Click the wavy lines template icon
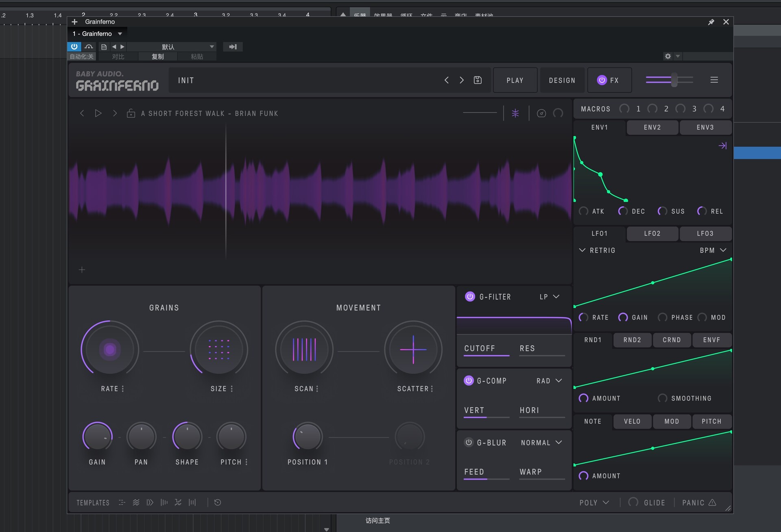This screenshot has height=532, width=781. click(x=136, y=503)
